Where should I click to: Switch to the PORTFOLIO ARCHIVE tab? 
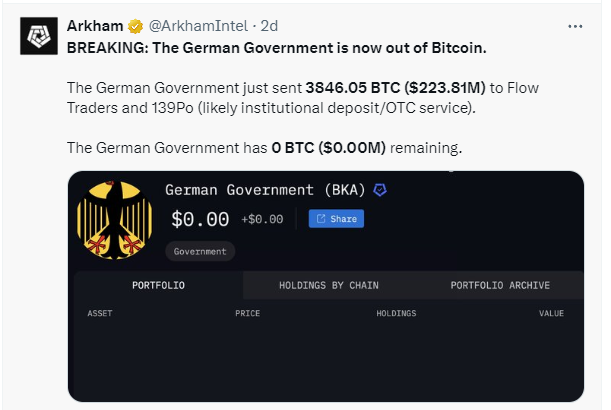coord(500,285)
